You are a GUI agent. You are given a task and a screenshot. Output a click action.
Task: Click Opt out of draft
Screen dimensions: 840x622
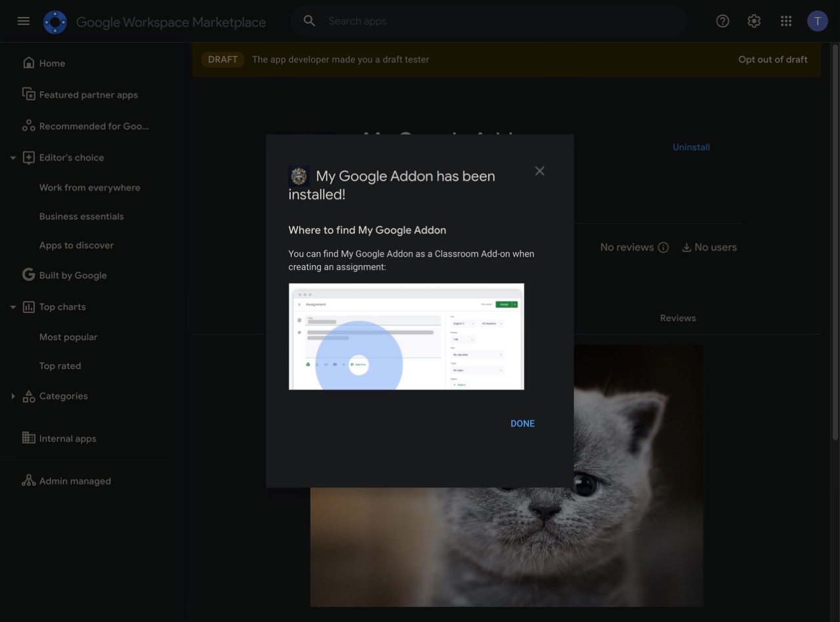(772, 60)
